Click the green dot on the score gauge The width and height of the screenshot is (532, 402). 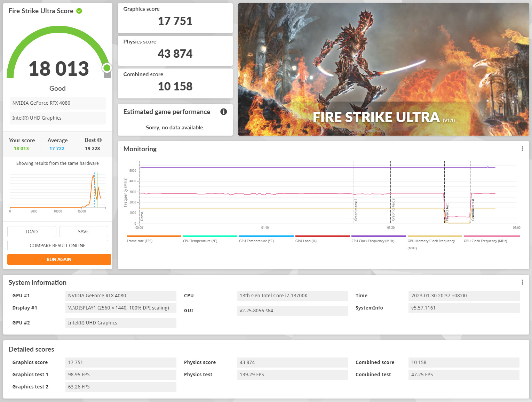click(107, 68)
